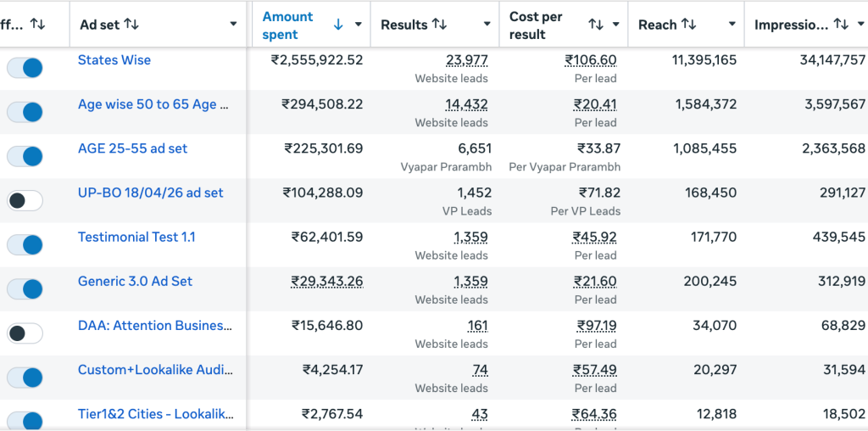Sort by the Ad set column arrows

click(131, 24)
